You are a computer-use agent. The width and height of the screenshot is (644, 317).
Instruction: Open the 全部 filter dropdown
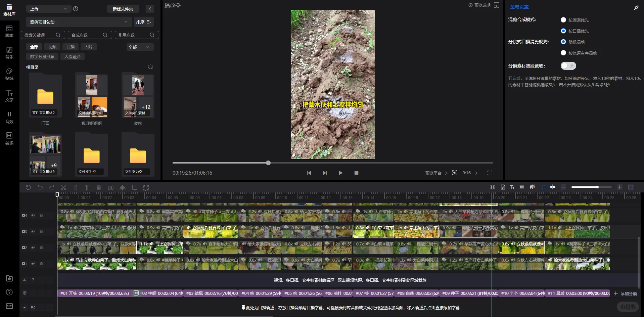coord(140,47)
